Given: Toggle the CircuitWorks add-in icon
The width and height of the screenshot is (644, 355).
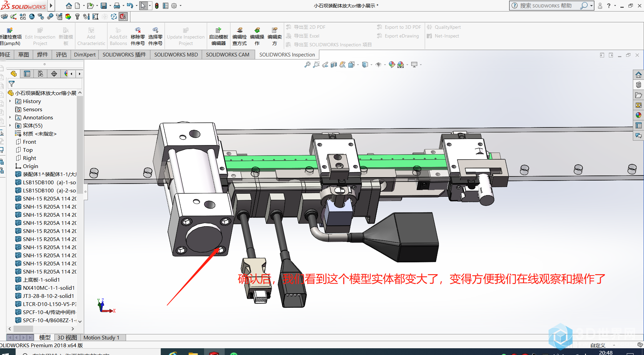Looking at the screenshot, I should [4, 17].
